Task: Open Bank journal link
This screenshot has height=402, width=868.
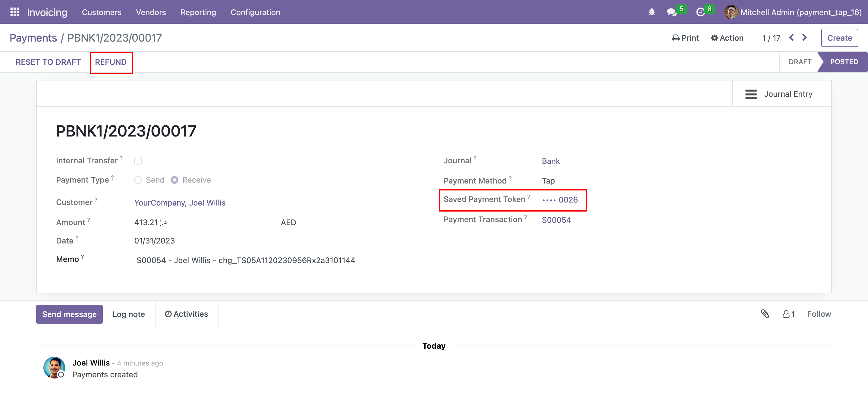Action: click(x=551, y=161)
